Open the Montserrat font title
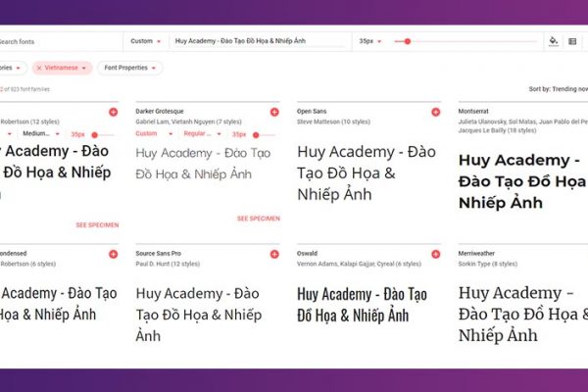The width and height of the screenshot is (588, 392). (473, 111)
